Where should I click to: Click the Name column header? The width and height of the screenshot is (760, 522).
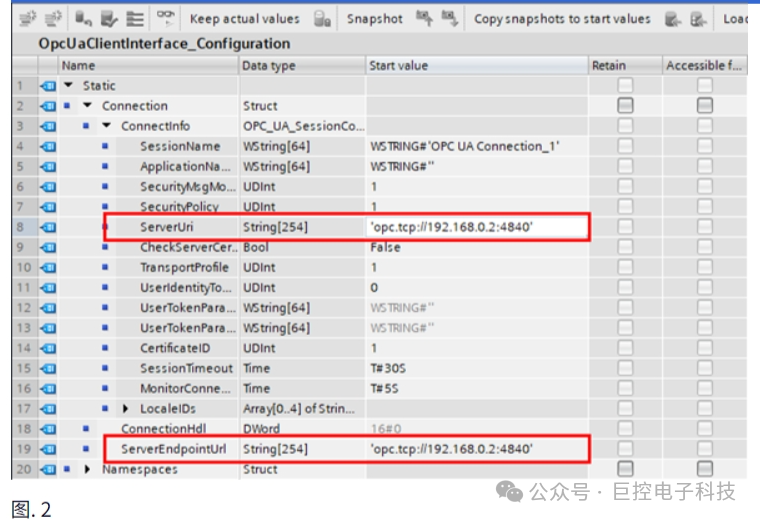148,65
